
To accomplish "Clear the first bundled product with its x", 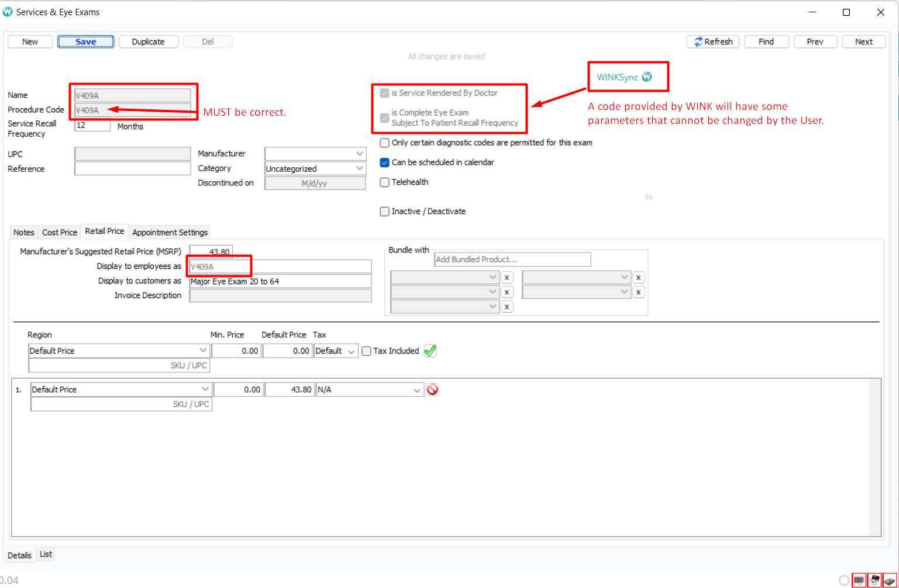I will (507, 278).
